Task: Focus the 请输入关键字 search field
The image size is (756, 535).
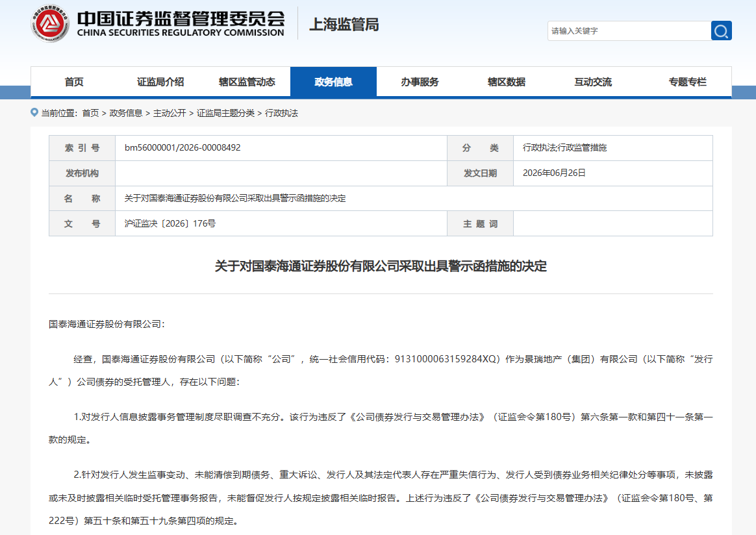Action: coord(629,31)
